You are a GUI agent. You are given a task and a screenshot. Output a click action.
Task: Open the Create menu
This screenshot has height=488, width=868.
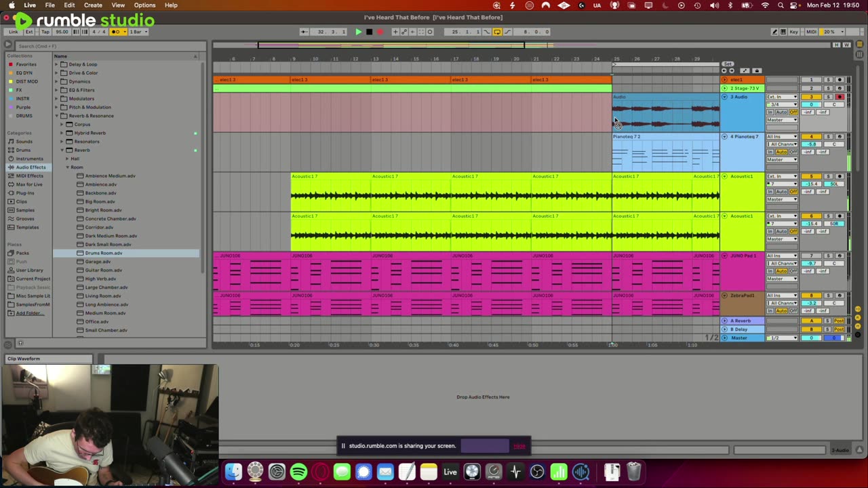(x=93, y=5)
